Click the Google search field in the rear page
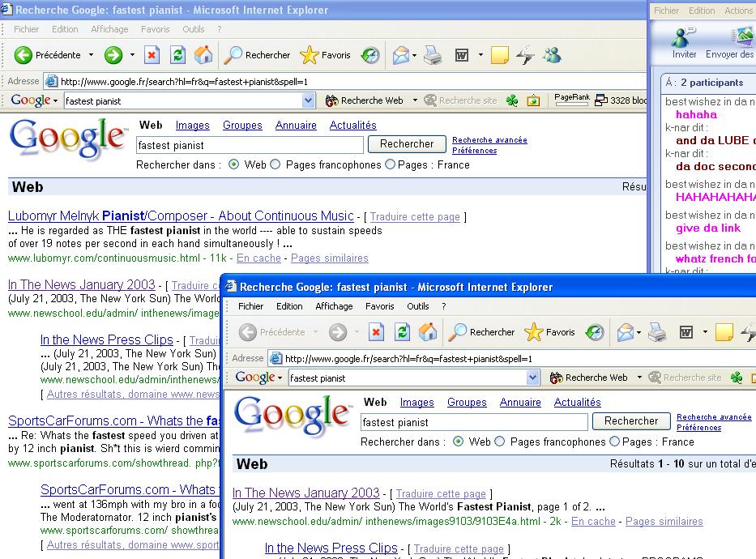This screenshot has width=756, height=559. tap(250, 146)
